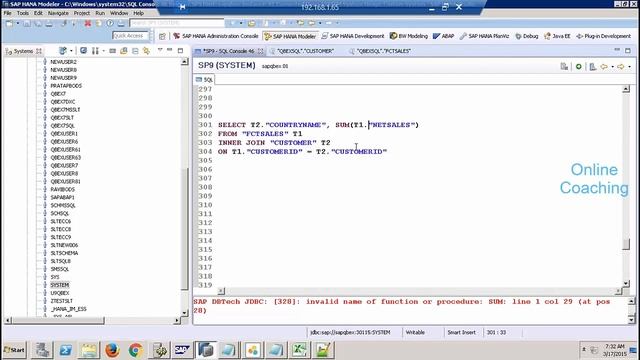Click the green Execute SQL icon
Image resolution: width=640 pixels, height=360 pixels.
click(x=578, y=66)
